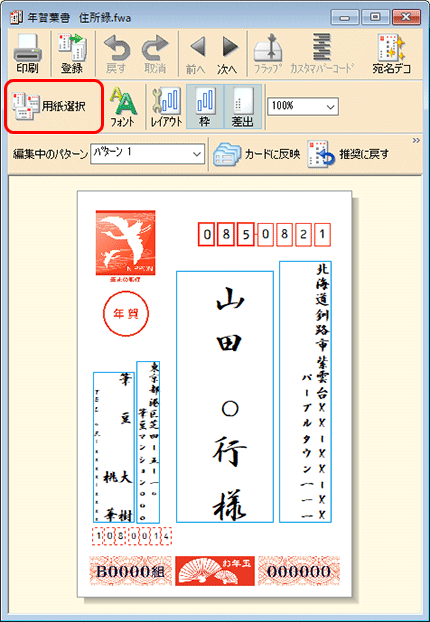Select the recipient name frame 山田○行様
Viewport: 430px width, 622px height.
coord(225,397)
